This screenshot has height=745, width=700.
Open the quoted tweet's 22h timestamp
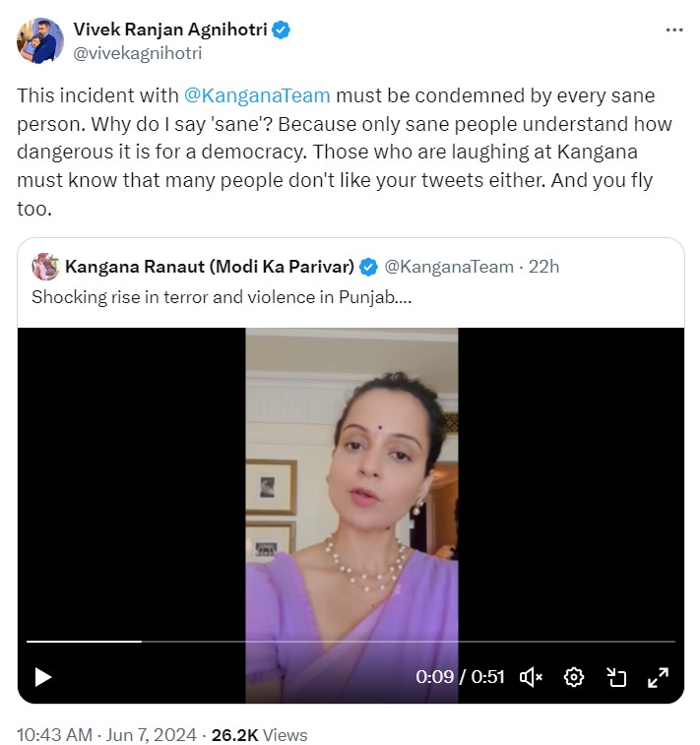(x=543, y=267)
